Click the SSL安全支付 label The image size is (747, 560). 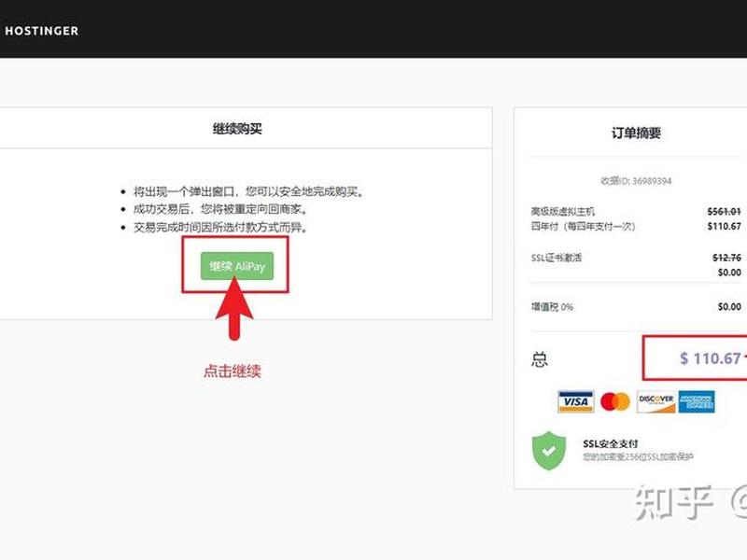click(x=611, y=443)
